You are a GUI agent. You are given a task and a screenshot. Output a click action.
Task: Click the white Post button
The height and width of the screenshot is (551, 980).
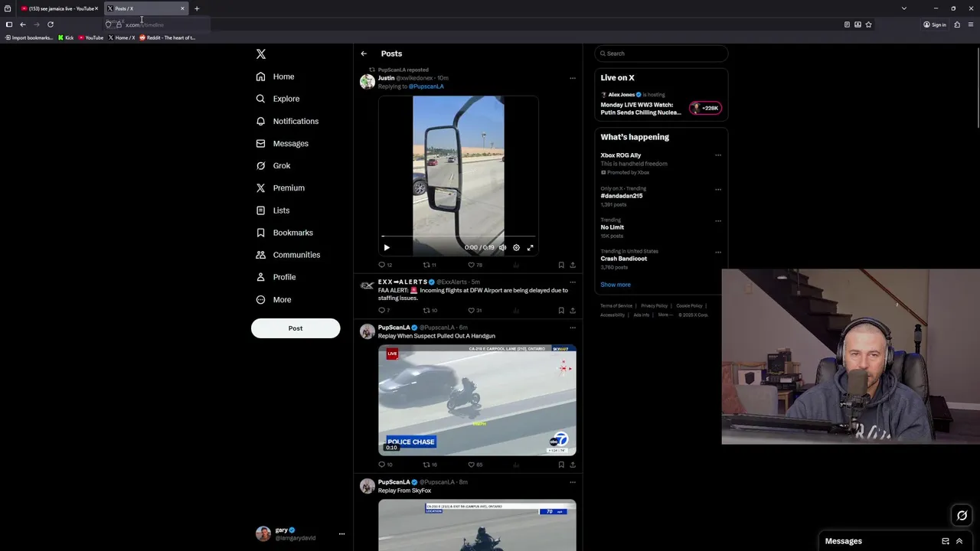click(x=296, y=328)
